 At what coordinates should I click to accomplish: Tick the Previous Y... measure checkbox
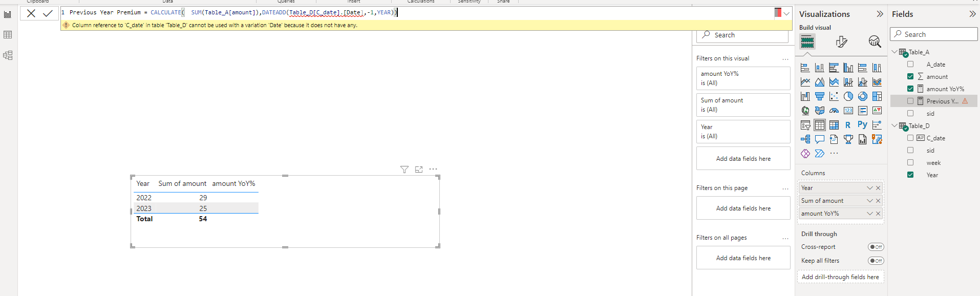click(910, 101)
